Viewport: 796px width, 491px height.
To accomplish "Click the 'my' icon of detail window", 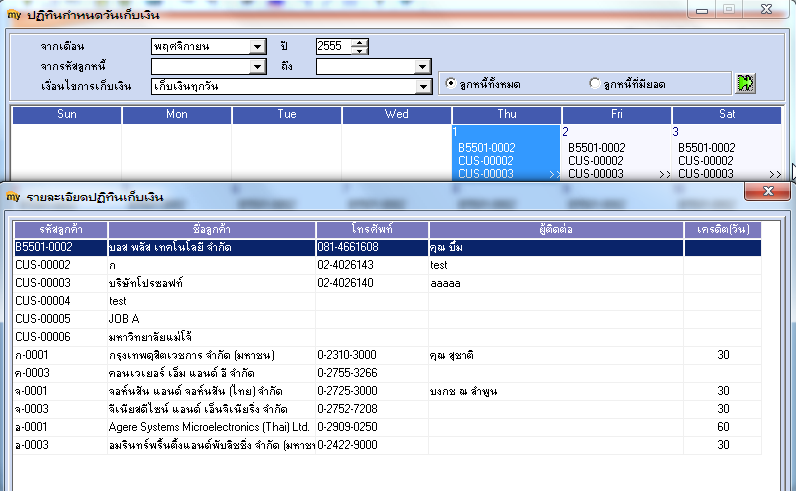I will coord(13,197).
